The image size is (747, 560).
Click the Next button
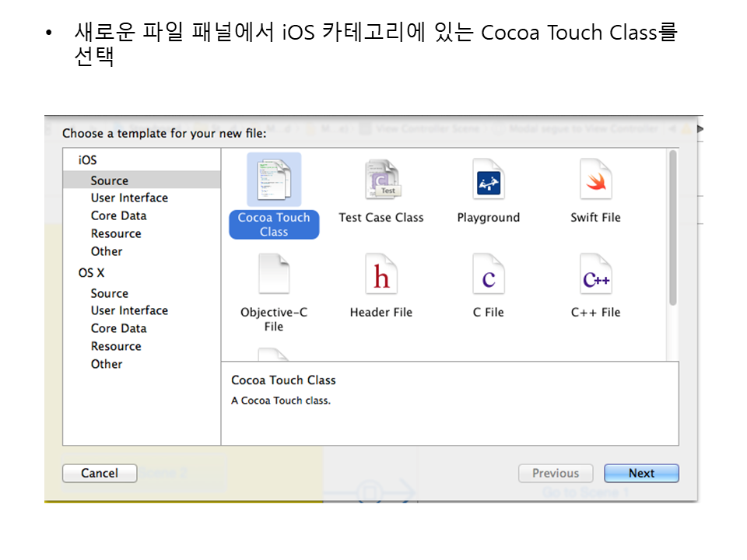pos(642,473)
